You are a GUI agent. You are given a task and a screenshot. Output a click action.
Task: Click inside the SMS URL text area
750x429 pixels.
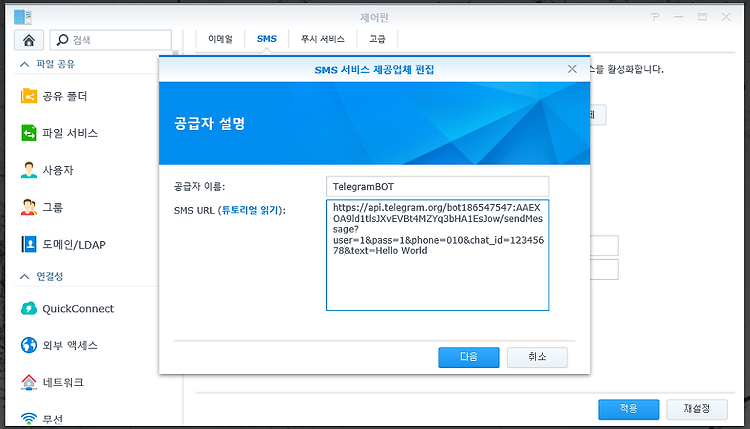click(437, 255)
